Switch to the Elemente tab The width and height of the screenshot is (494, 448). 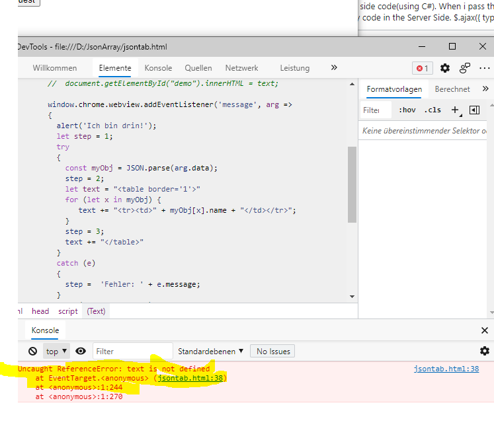pyautogui.click(x=115, y=68)
